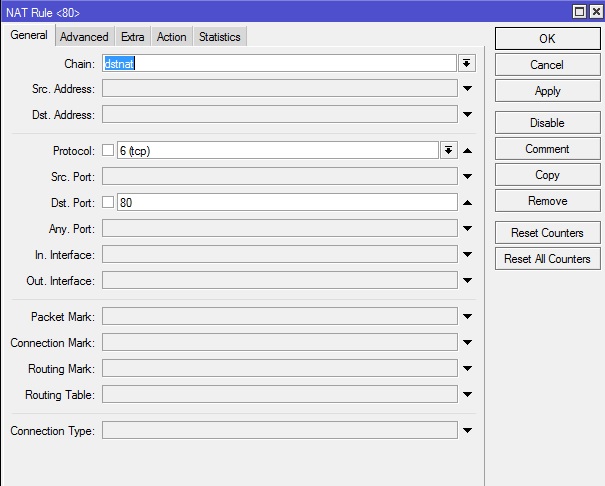Expand the Connection Type field
The width and height of the screenshot is (605, 486).
(x=467, y=430)
